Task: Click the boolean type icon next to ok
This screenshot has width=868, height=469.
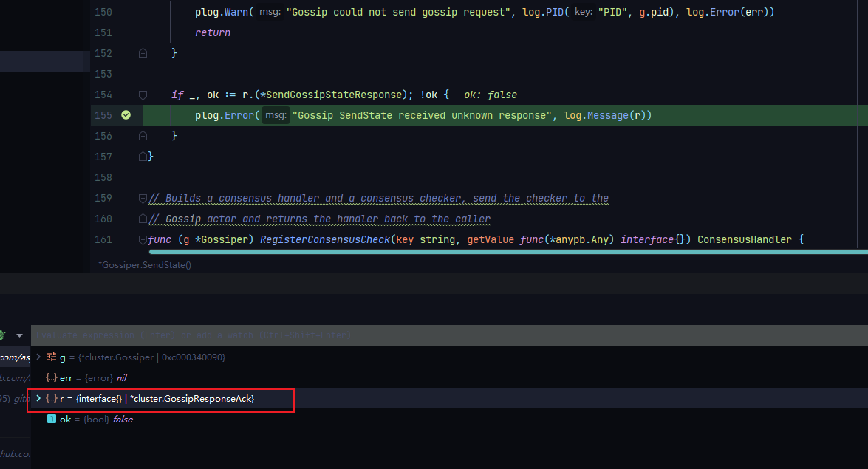Action: [52, 419]
